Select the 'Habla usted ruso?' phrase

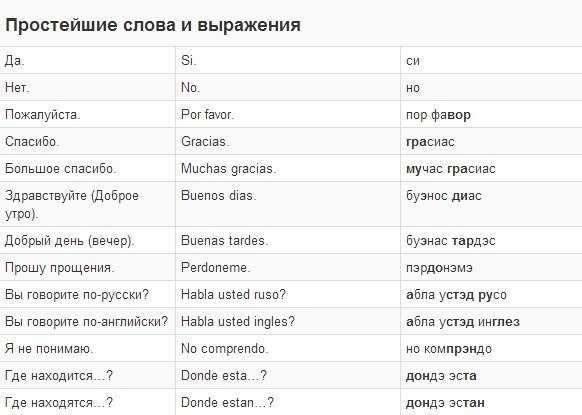pos(233,294)
